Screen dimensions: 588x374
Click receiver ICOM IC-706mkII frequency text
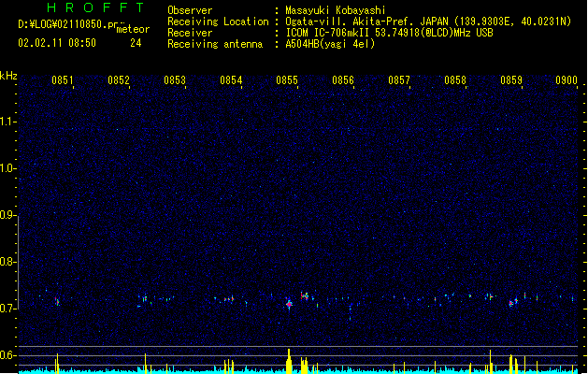[x=389, y=33]
